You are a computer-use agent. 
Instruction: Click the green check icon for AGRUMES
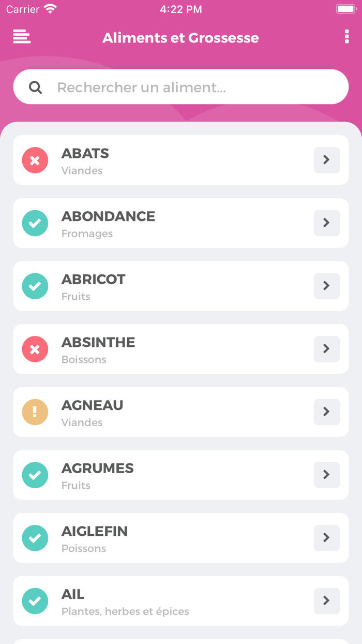35,475
